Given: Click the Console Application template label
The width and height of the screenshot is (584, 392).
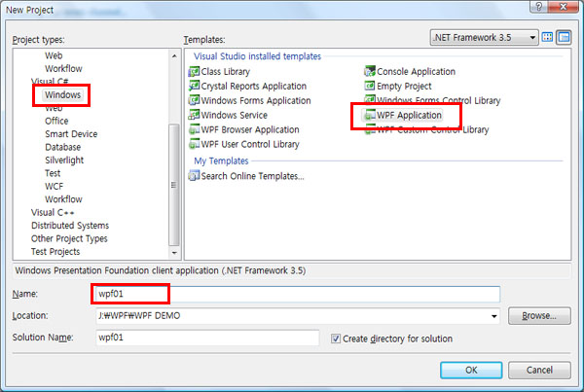Looking at the screenshot, I should (416, 71).
